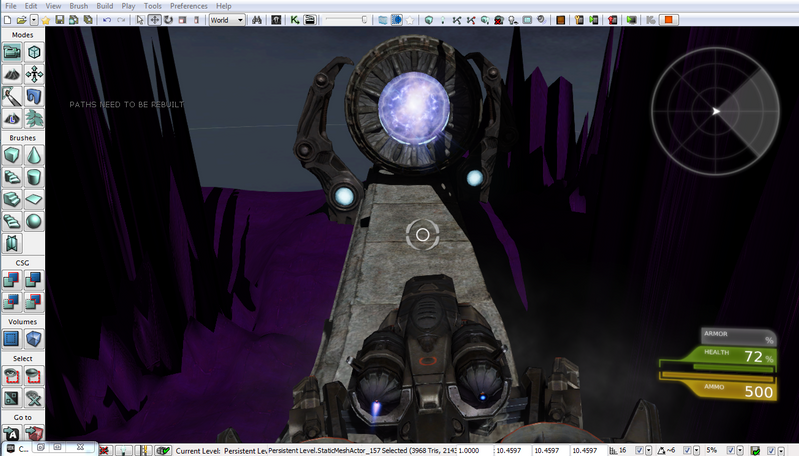Image resolution: width=799 pixels, height=456 pixels.
Task: Open the Edit menu
Action: point(31,6)
